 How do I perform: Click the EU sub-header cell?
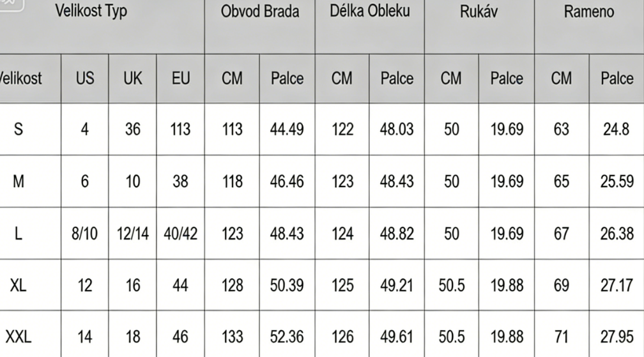(x=181, y=78)
